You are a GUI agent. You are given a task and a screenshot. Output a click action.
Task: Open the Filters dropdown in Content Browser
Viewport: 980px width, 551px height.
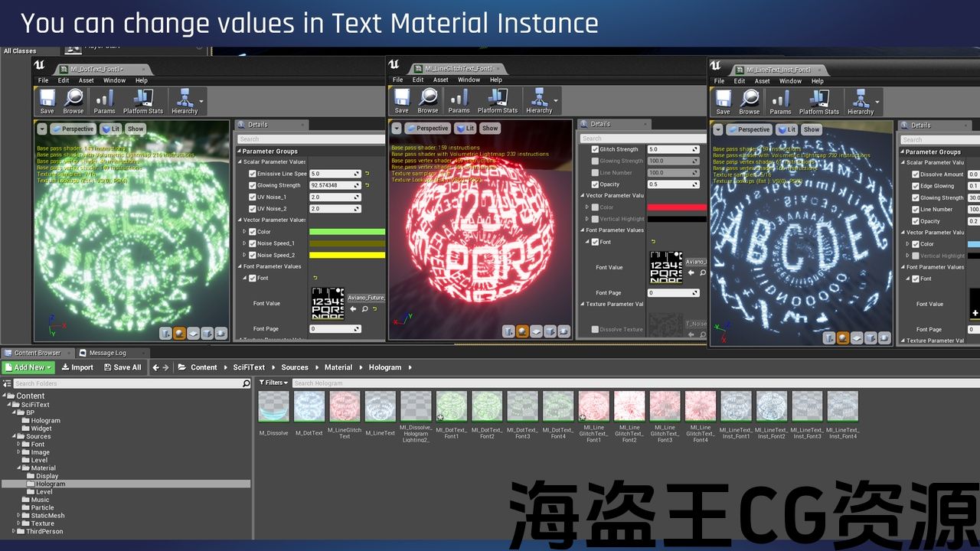(x=273, y=383)
